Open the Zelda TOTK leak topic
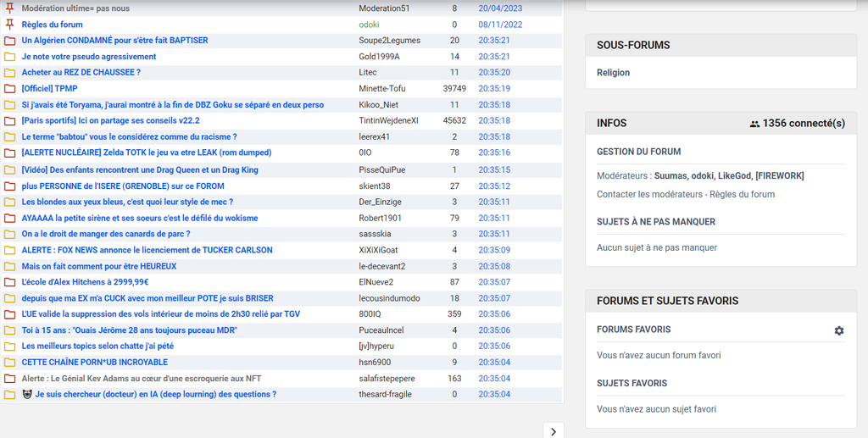Viewport: 868px width, 438px height. point(146,153)
